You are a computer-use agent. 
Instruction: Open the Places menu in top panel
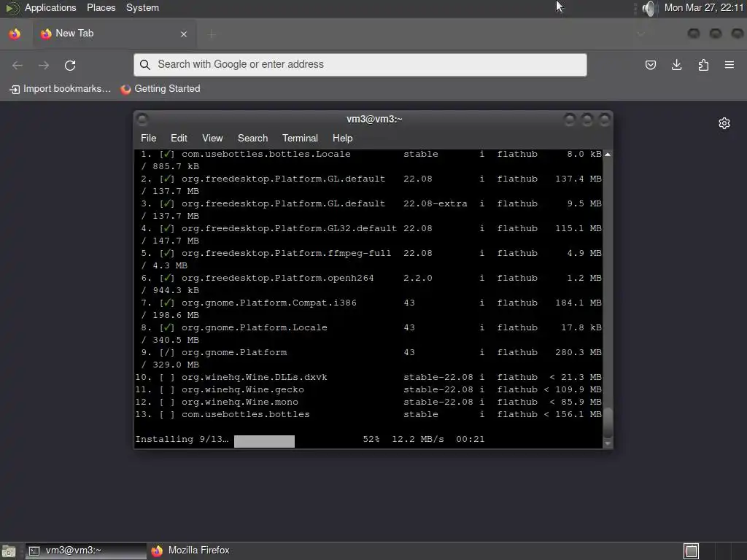click(x=101, y=7)
